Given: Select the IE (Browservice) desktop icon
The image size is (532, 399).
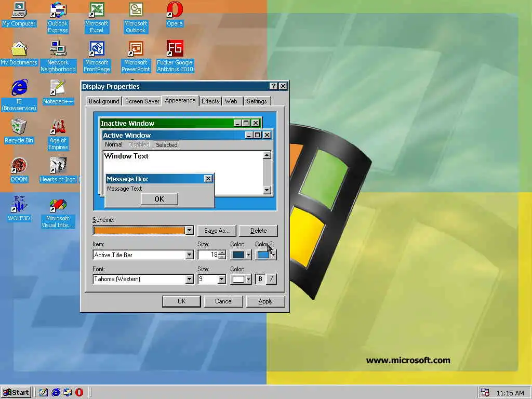Looking at the screenshot, I should [x=19, y=96].
